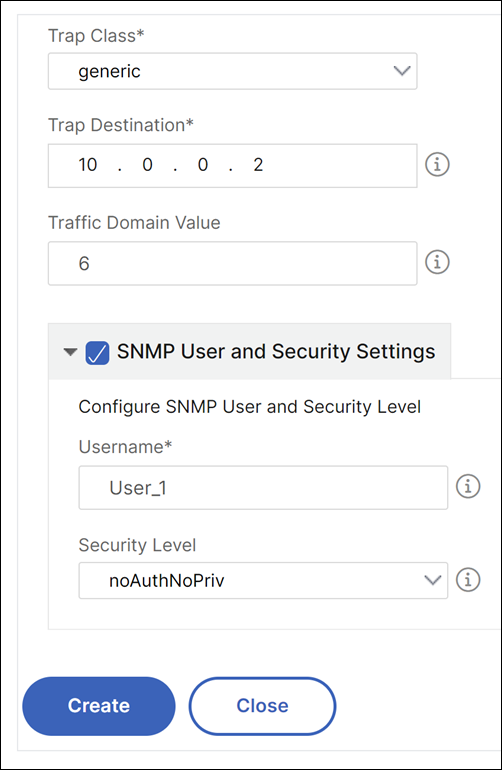
Task: Click the Trap Destination IP address field
Action: [x=232, y=165]
